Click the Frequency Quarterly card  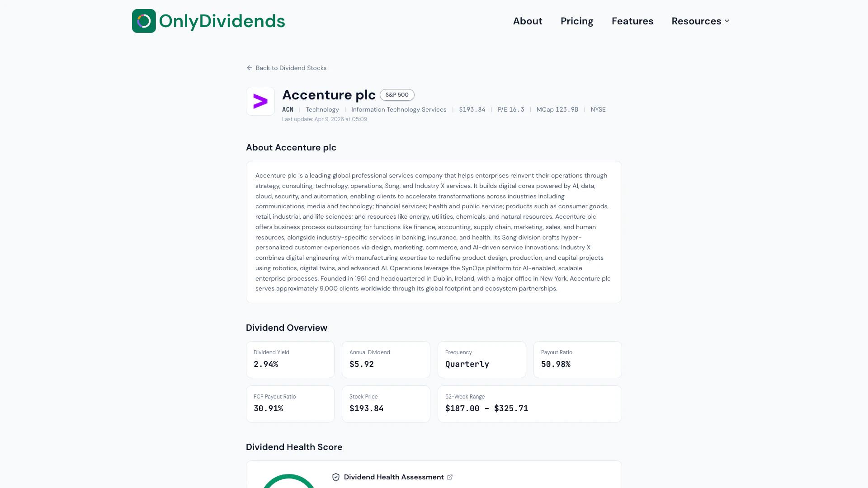point(482,360)
